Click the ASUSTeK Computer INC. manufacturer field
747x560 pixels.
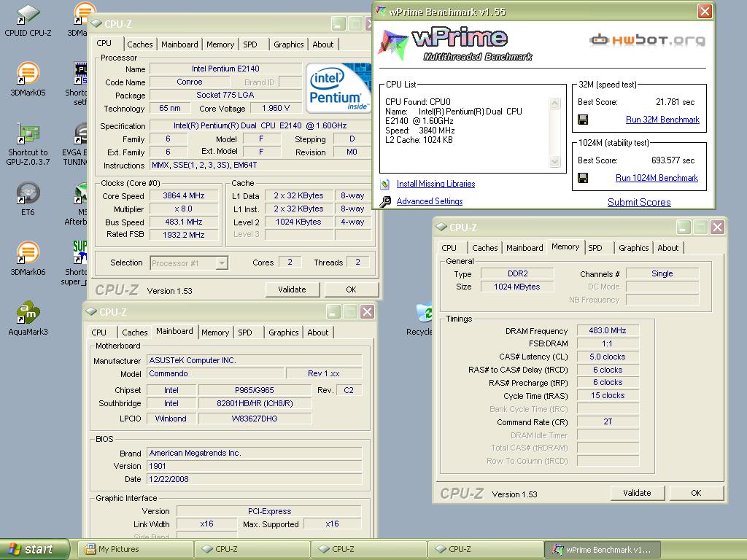(255, 360)
